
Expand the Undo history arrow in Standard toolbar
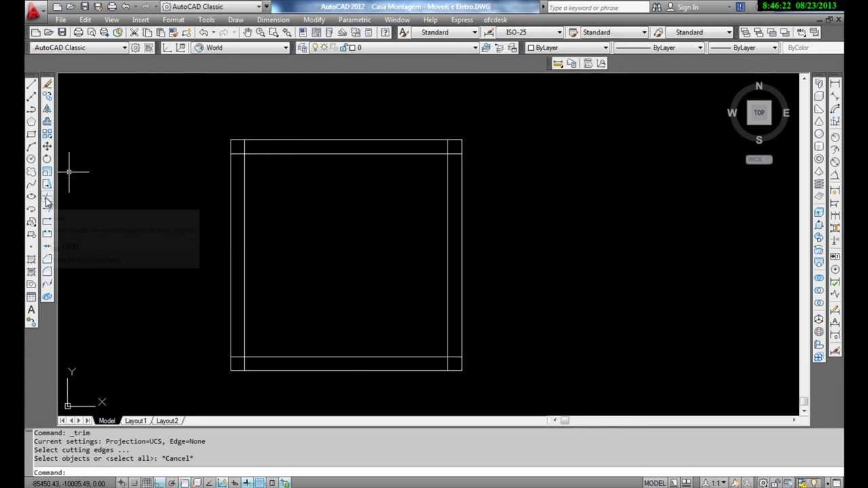(x=213, y=33)
